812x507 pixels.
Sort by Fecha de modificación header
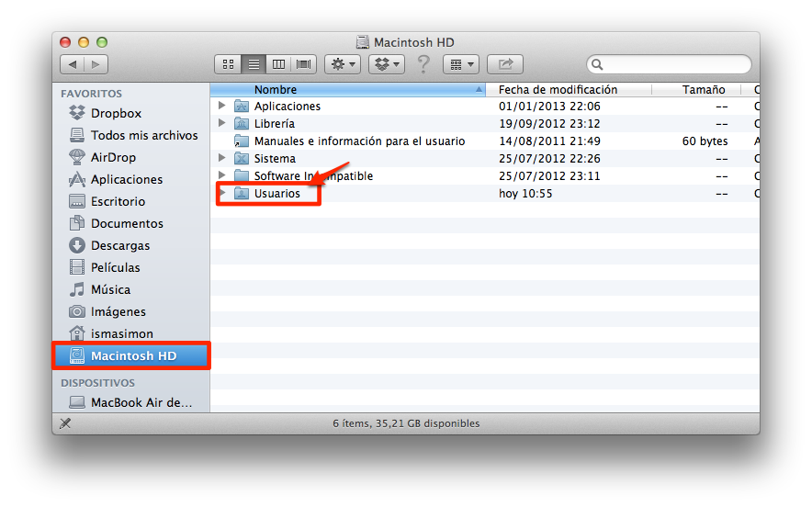(569, 90)
